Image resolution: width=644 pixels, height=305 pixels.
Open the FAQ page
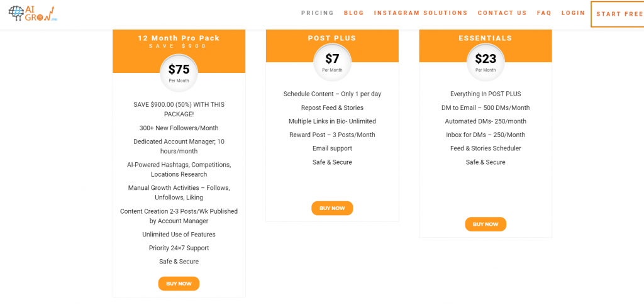544,13
